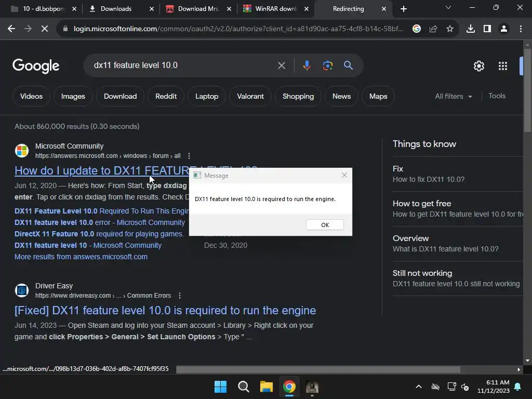532x399 pixels.
Task: Open 'DX11 feature level 10 - Microsoft Community' sitelink
Action: click(x=88, y=245)
